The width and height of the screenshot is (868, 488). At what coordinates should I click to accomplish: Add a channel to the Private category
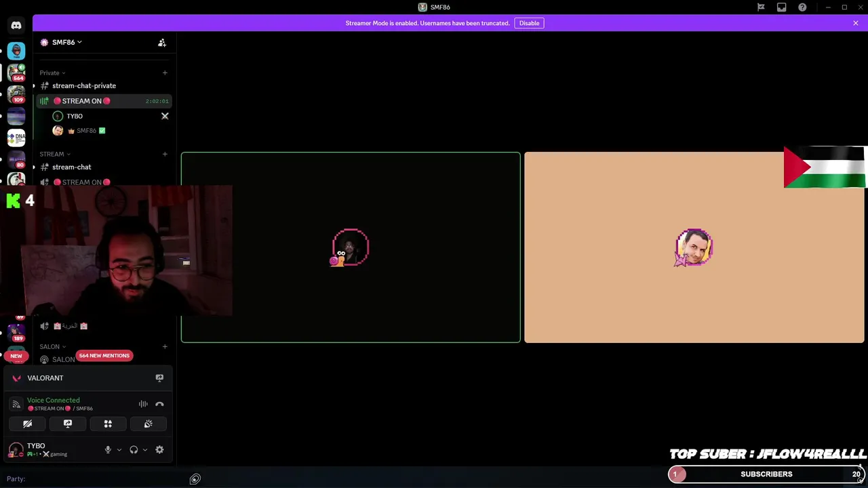tap(164, 73)
